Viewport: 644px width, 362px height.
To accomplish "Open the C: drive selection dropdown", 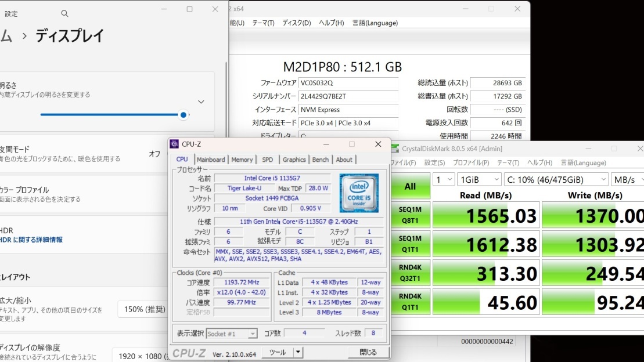I will (x=556, y=179).
